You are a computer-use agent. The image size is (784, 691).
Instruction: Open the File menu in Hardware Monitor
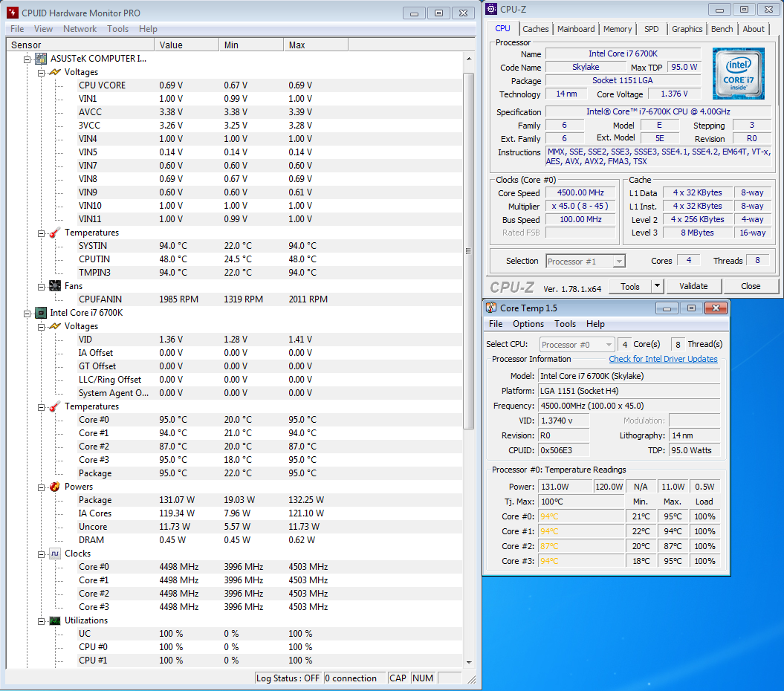click(17, 29)
